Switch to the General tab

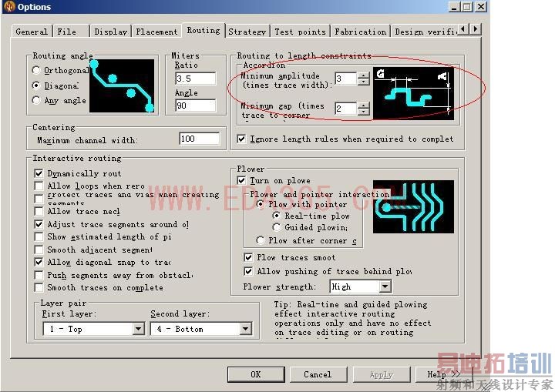tap(32, 32)
